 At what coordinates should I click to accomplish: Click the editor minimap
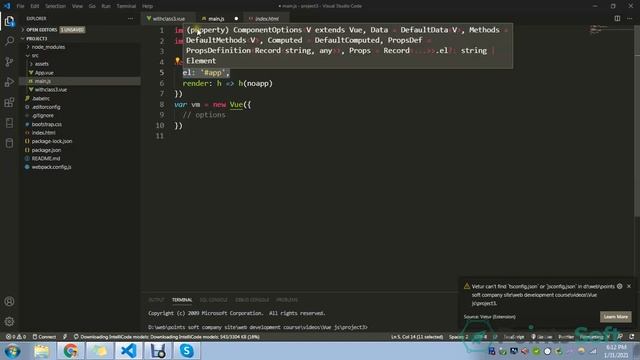click(x=610, y=29)
